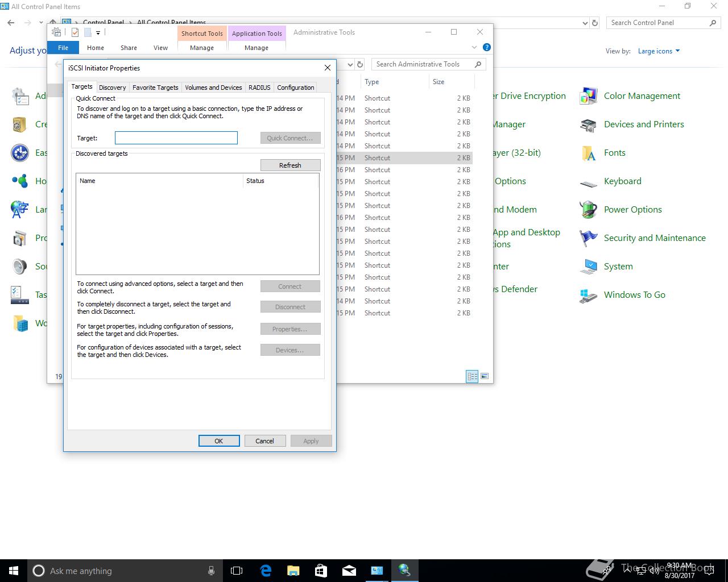This screenshot has height=582, width=728.
Task: Select the highlighted Shortcut row
Action: pos(404,158)
